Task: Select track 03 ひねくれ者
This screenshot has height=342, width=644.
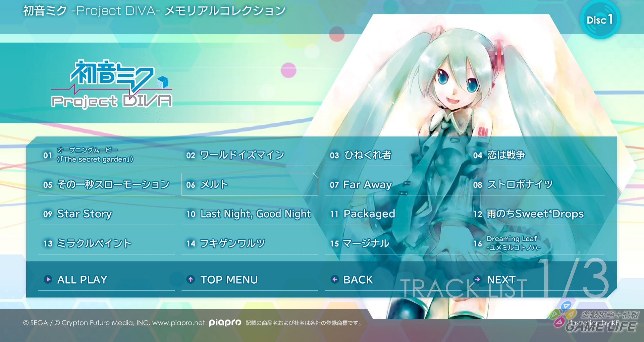Action: (x=393, y=155)
